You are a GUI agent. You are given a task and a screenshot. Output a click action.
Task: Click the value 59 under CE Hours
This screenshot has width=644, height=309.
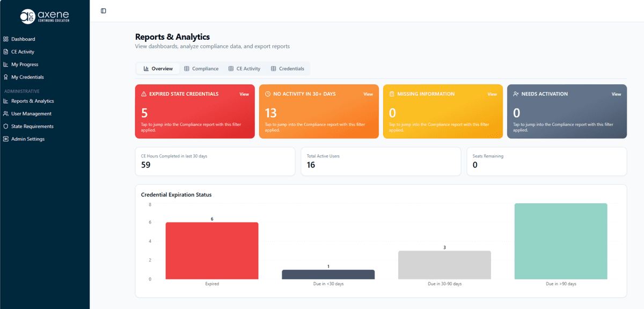tap(145, 165)
